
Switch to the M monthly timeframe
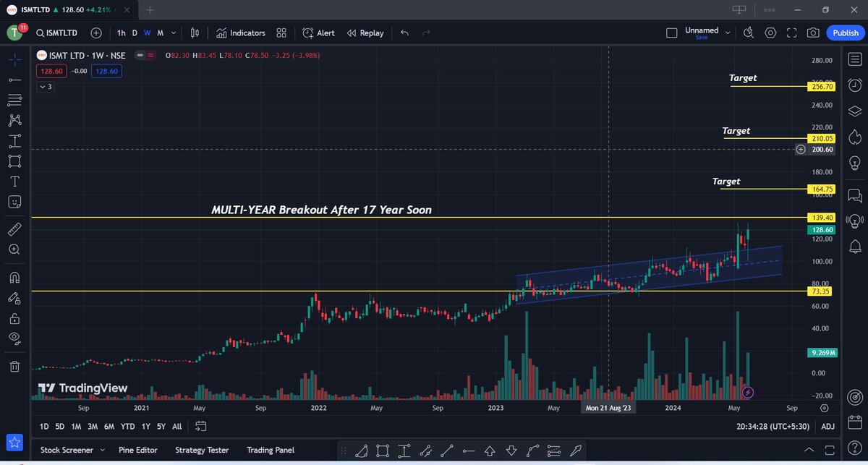[x=160, y=33]
